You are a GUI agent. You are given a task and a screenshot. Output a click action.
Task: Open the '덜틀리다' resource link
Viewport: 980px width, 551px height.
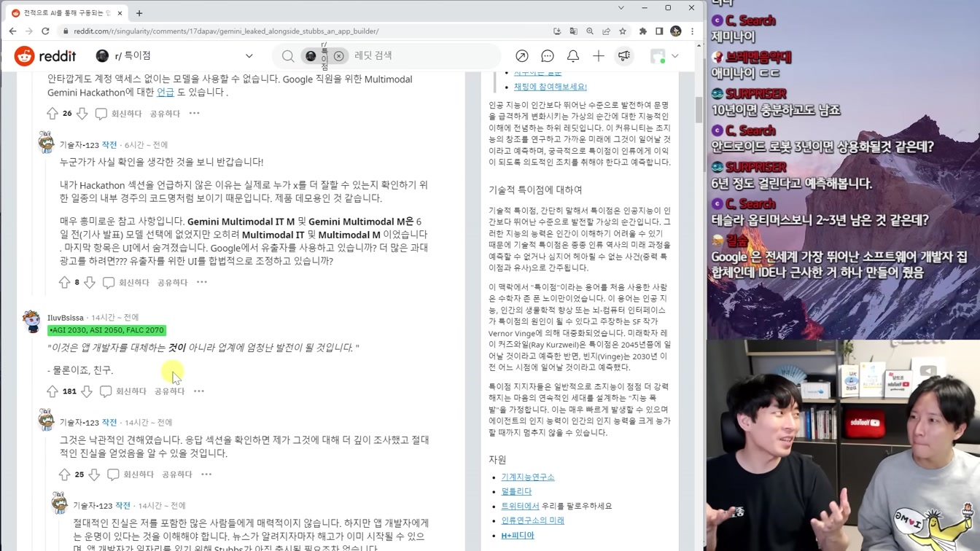click(516, 491)
